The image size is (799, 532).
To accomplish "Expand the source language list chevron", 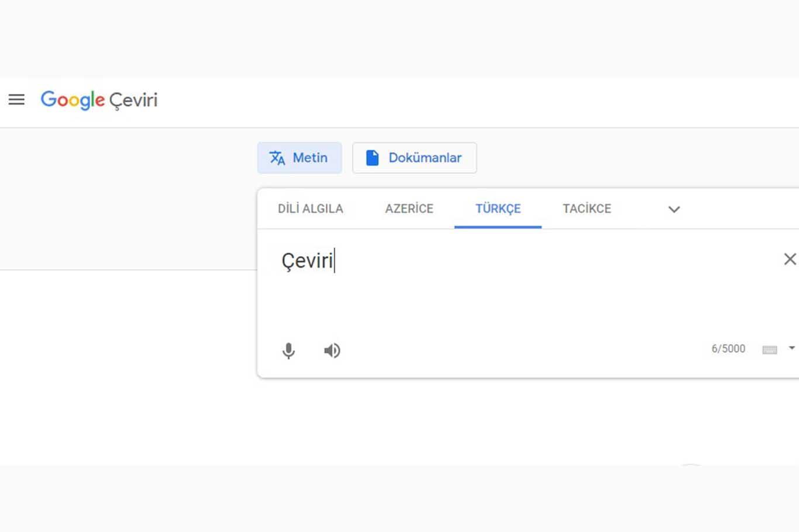I will point(674,209).
